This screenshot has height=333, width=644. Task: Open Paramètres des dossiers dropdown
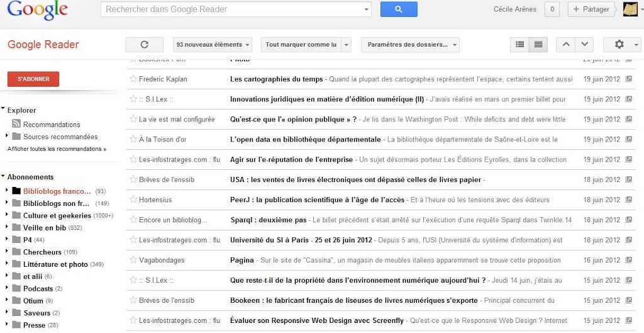coord(410,45)
